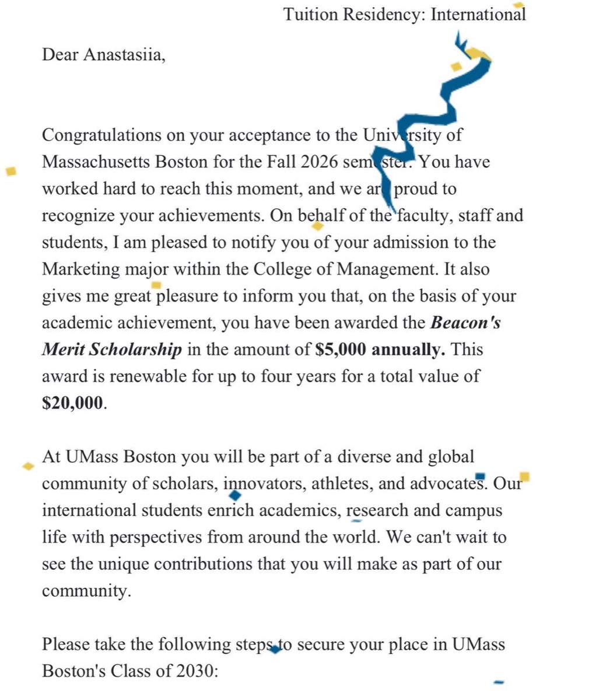Click the words 'Merit Scholarship' in italics
589x700 pixels.
coord(112,349)
